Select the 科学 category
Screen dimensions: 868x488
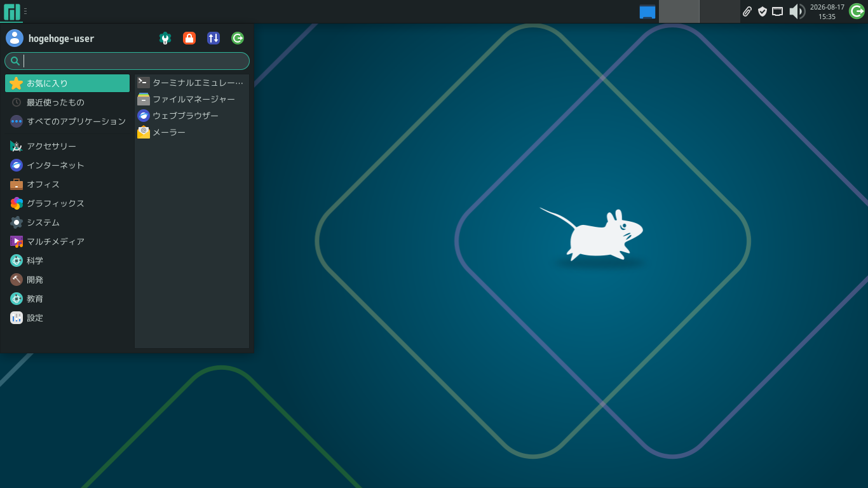67,261
